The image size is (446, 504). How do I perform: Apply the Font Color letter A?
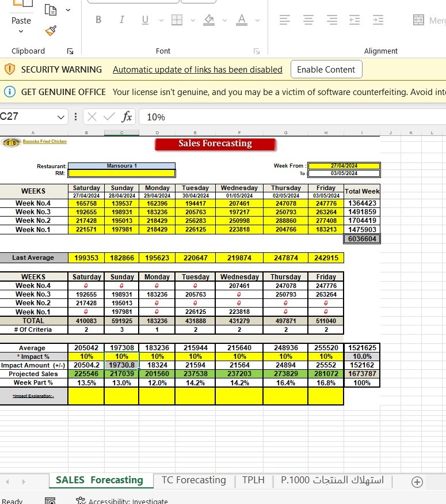pos(242,20)
